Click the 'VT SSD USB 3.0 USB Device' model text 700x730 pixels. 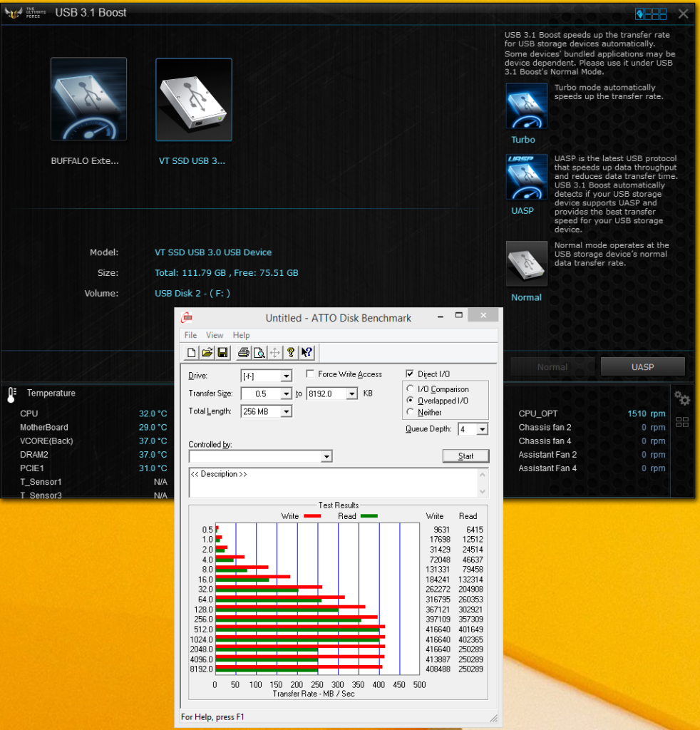point(213,252)
